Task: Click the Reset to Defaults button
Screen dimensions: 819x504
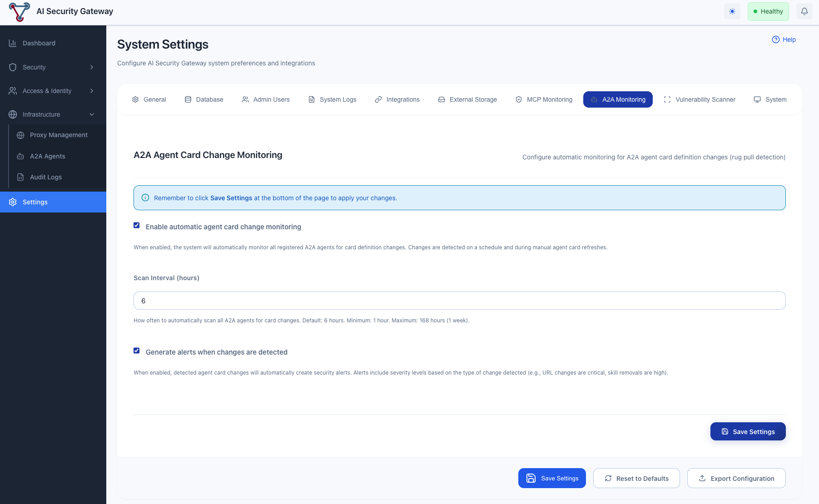Action: [x=636, y=478]
